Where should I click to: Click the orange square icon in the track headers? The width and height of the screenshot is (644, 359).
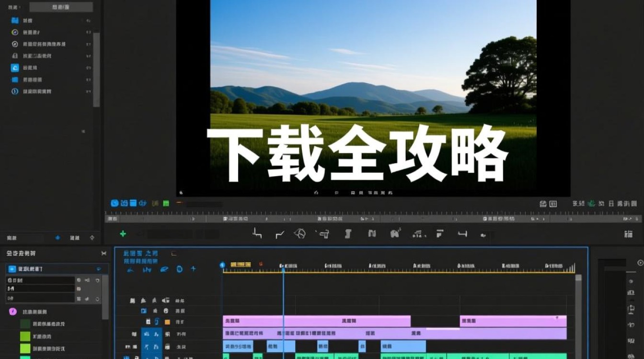167,322
